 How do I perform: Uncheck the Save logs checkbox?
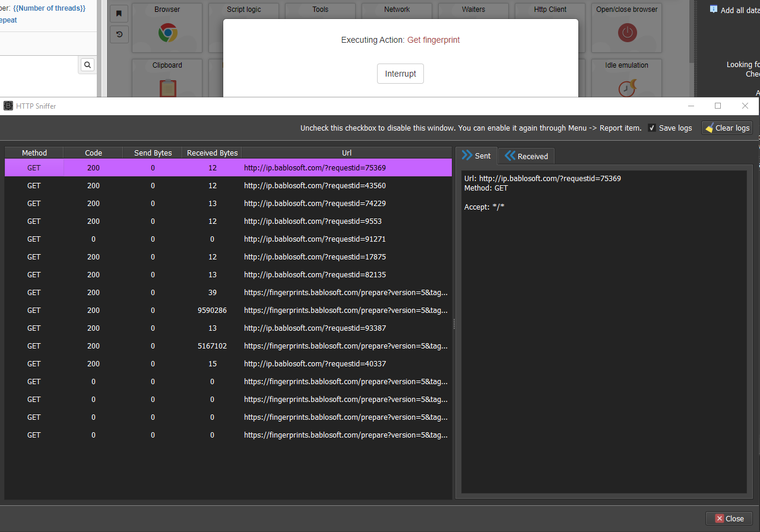tap(652, 128)
